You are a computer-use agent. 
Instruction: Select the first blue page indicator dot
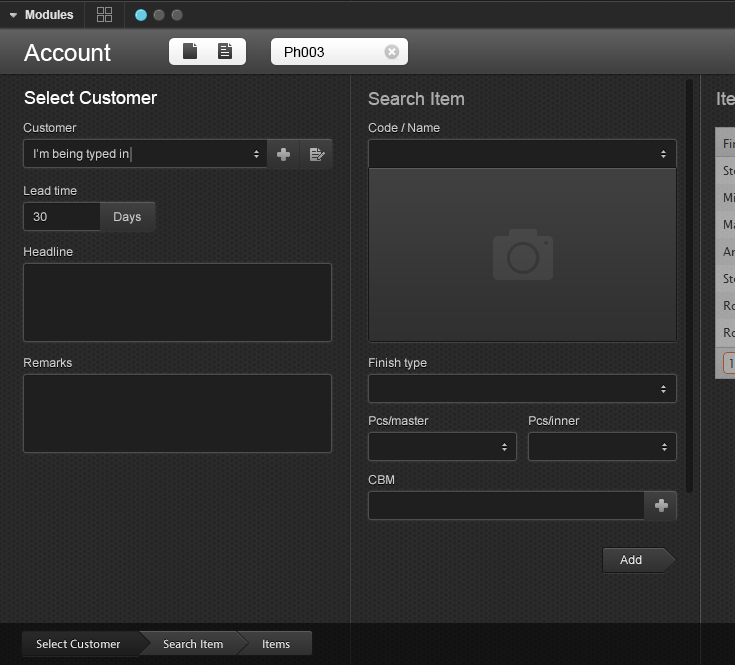coord(140,15)
